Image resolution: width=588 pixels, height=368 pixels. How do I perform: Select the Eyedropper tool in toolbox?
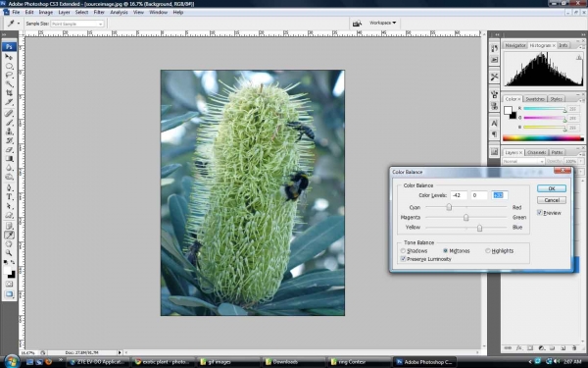9,236
